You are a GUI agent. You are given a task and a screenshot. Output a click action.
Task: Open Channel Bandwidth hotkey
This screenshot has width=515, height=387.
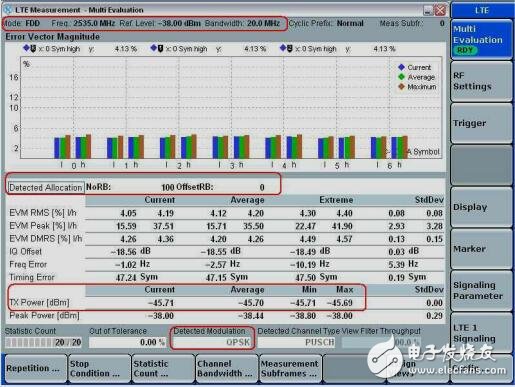pos(227,369)
